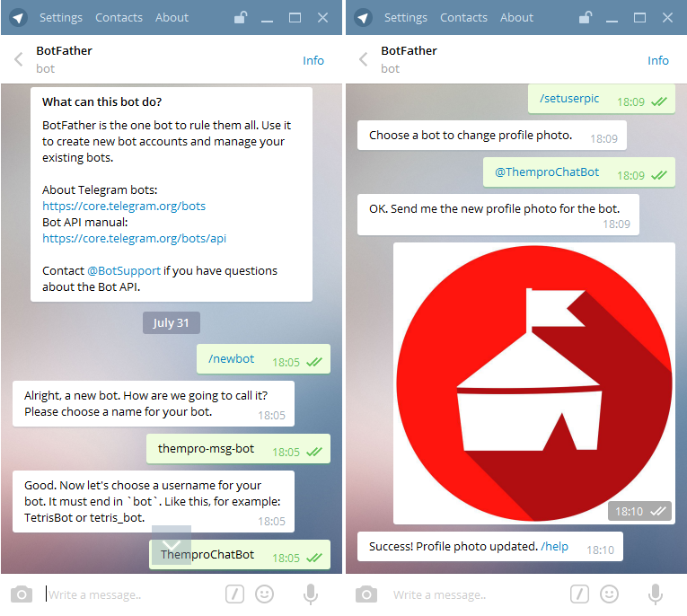Open emoji picker in right window
This screenshot has width=687, height=616.
coord(610,594)
